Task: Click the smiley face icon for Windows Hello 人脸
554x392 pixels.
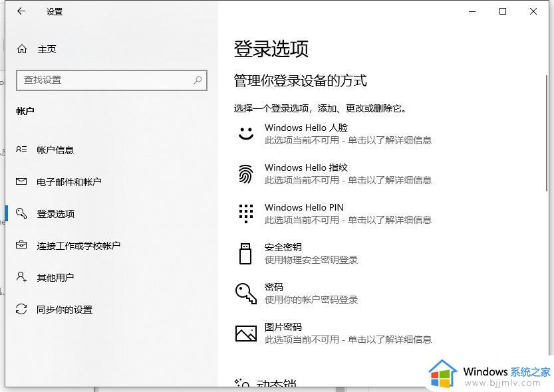Action: [246, 134]
